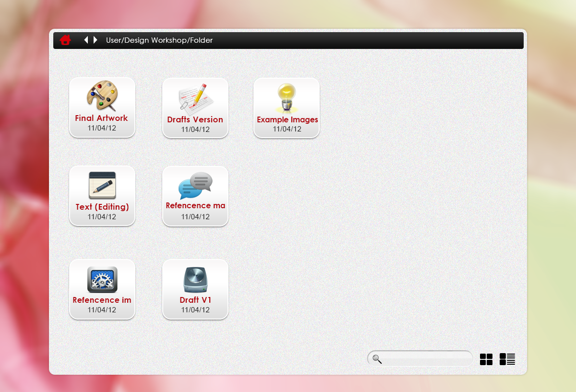This screenshot has height=392, width=576.
Task: Open Text (Editing) notepad icon
Action: click(102, 186)
